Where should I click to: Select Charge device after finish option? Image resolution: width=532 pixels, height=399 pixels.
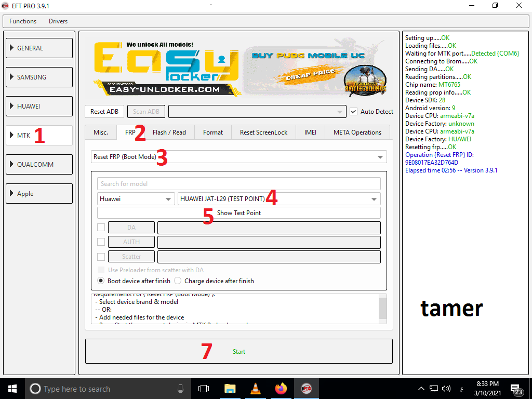[x=178, y=281]
